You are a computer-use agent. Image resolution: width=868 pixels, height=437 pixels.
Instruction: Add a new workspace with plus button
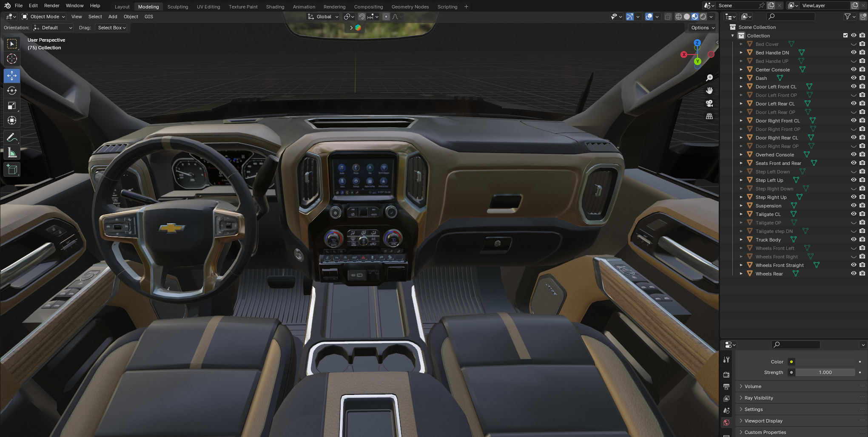point(466,7)
